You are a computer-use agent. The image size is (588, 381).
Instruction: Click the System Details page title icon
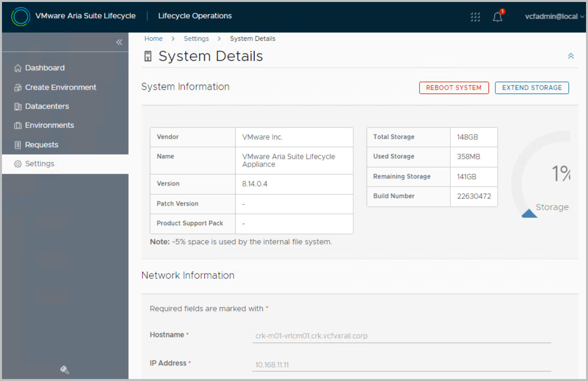coord(148,56)
